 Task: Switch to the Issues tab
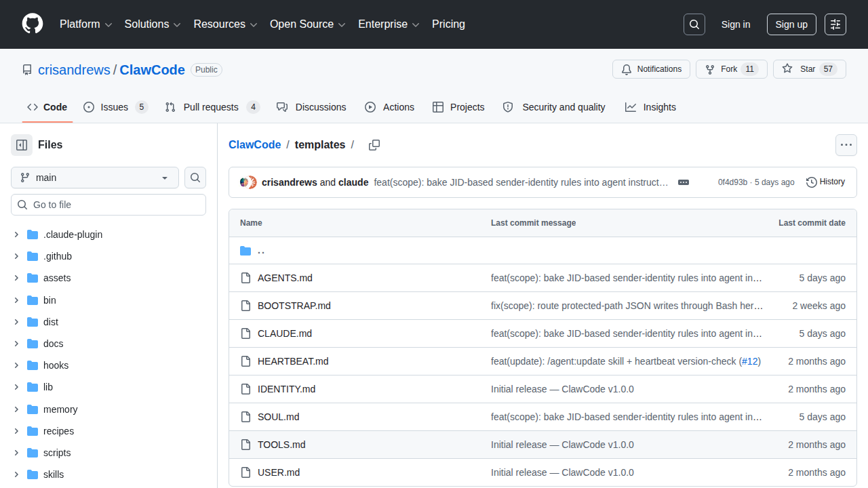pyautogui.click(x=115, y=107)
